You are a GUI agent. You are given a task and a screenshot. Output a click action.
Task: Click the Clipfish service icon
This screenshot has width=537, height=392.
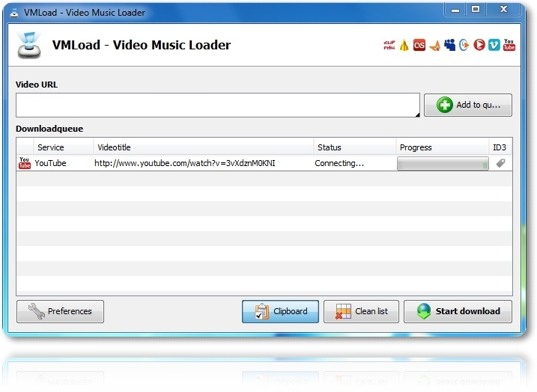389,45
